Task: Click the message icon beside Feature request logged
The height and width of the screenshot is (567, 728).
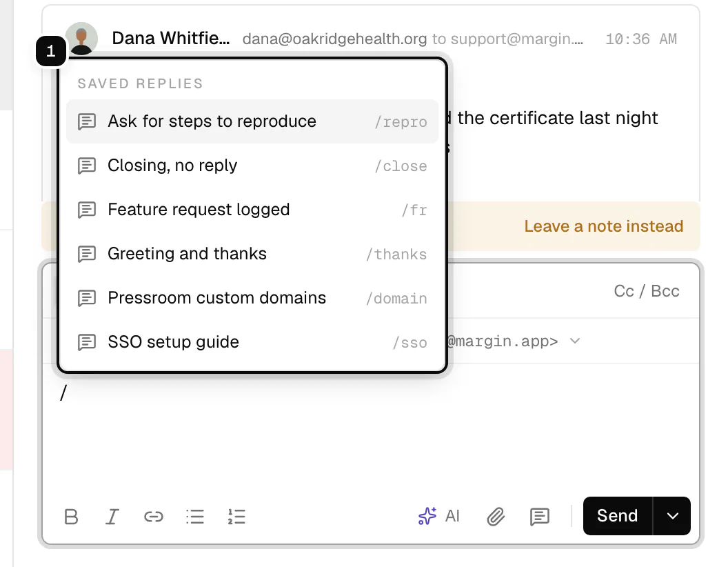Action: point(87,210)
